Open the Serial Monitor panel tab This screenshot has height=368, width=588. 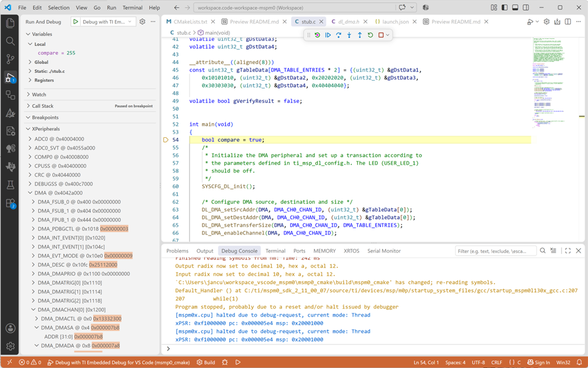tap(384, 251)
